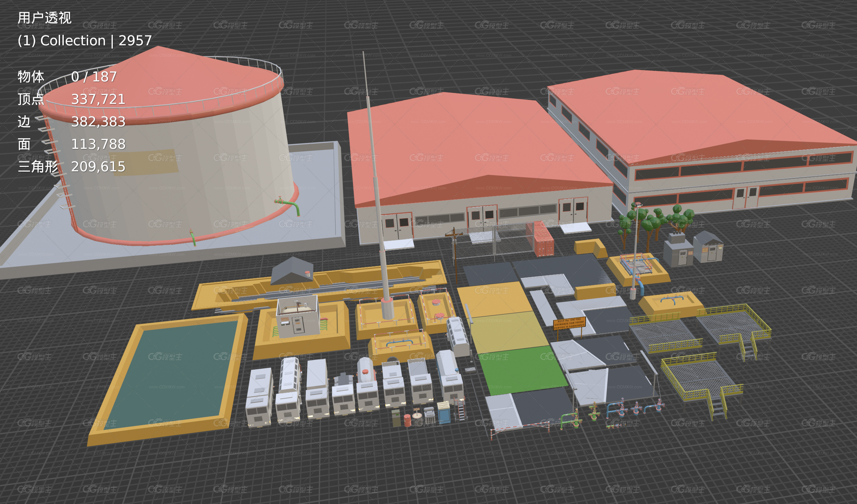Select the bright green grass tile

[x=523, y=370]
